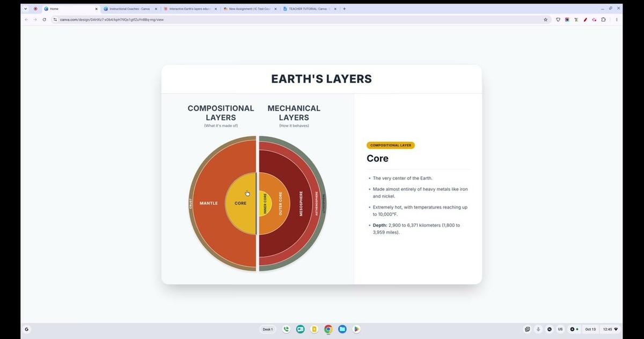Click the browser Forward arrow

pos(35,19)
